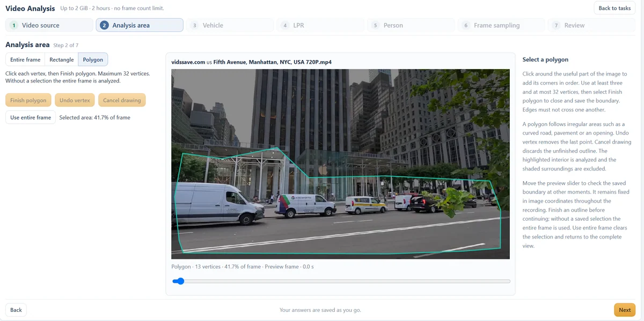Choose the Entire frame selection mode

pos(25,59)
